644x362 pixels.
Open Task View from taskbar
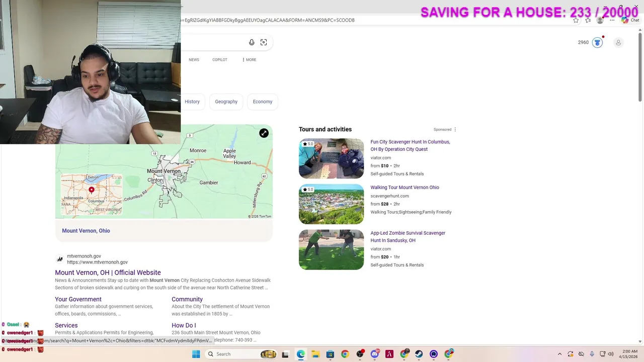click(x=285, y=354)
